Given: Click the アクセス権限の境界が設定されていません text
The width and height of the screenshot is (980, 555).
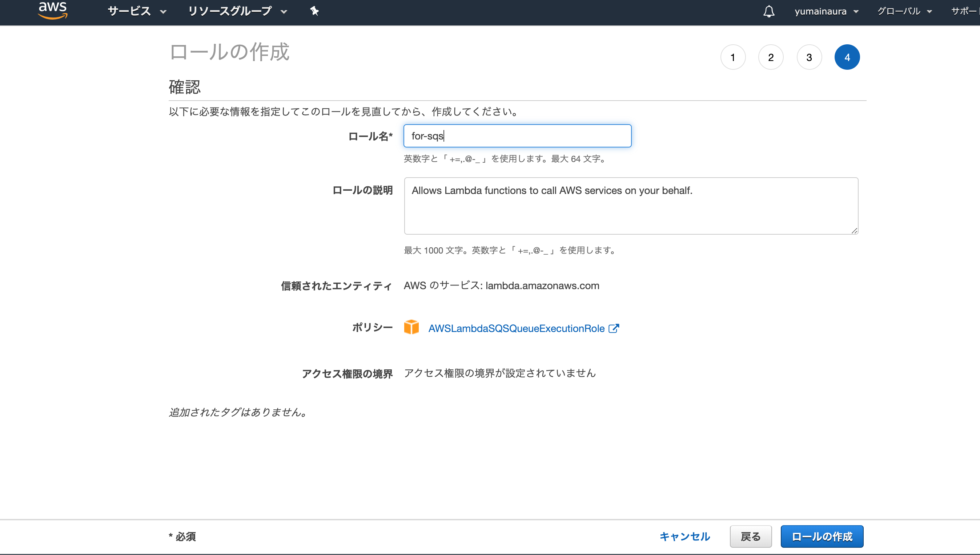Looking at the screenshot, I should coord(500,373).
